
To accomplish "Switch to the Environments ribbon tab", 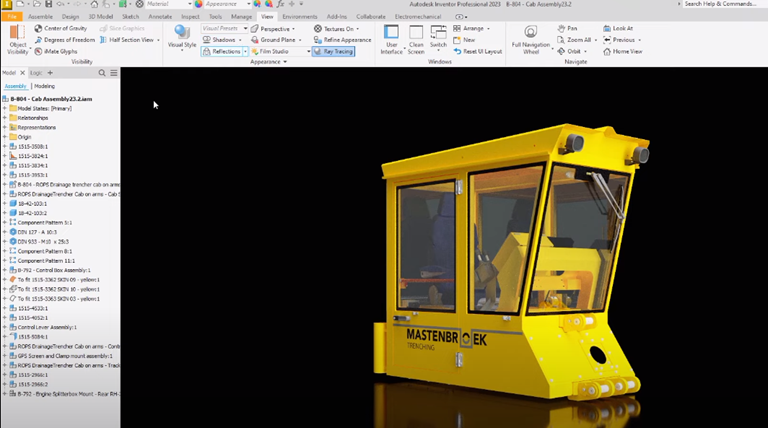I will pyautogui.click(x=300, y=17).
